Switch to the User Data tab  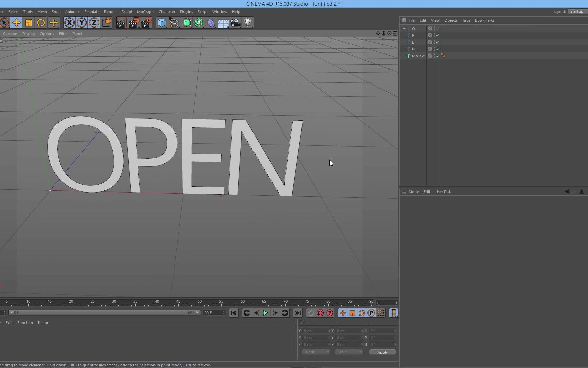(443, 192)
